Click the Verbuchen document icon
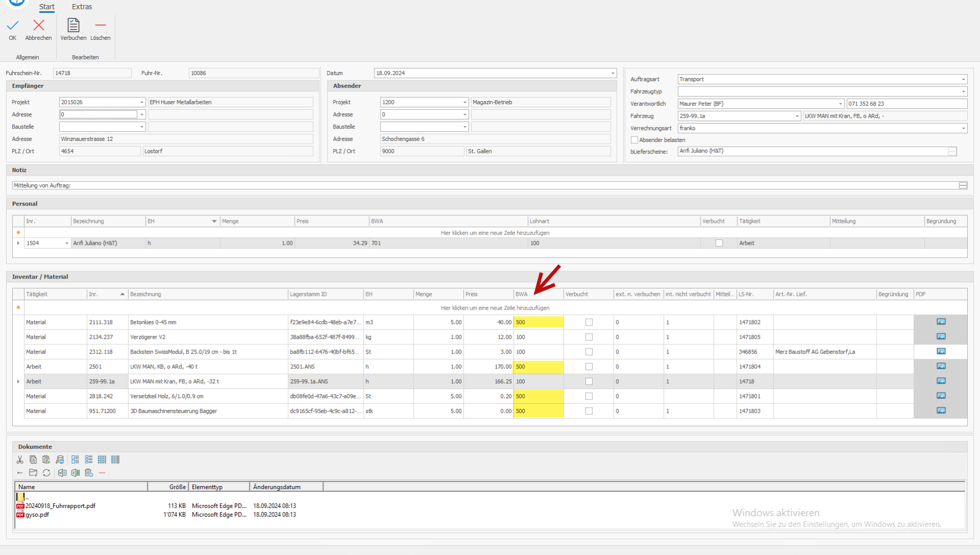 73,26
